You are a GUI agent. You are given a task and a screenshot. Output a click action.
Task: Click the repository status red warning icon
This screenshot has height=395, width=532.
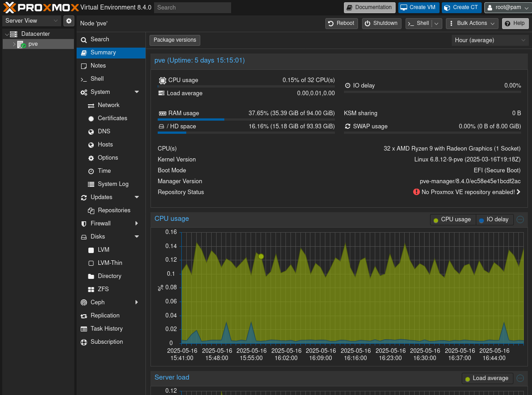[416, 192]
